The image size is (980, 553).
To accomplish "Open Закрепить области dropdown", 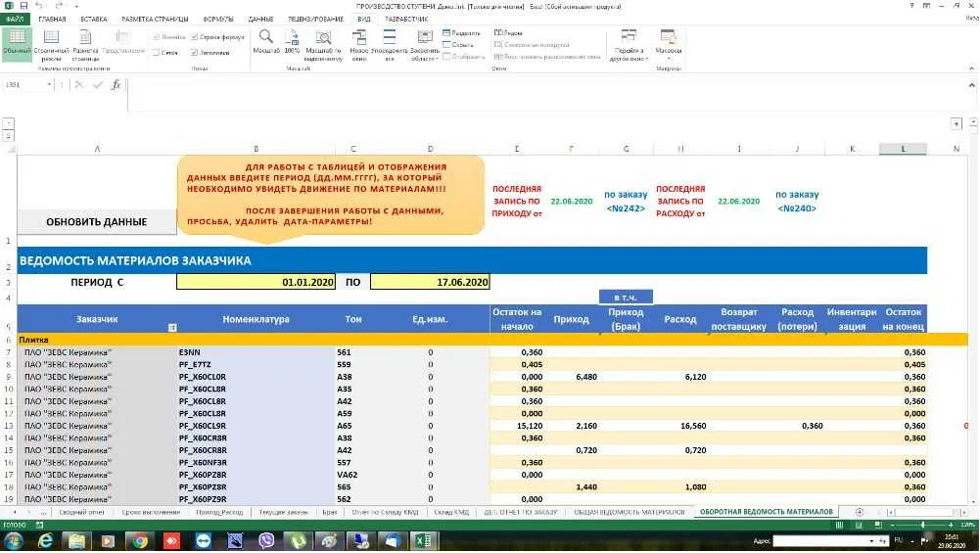I will (x=424, y=44).
